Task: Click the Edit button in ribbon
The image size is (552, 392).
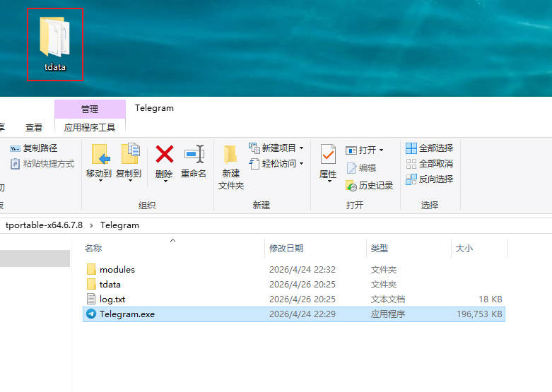Action: (361, 168)
